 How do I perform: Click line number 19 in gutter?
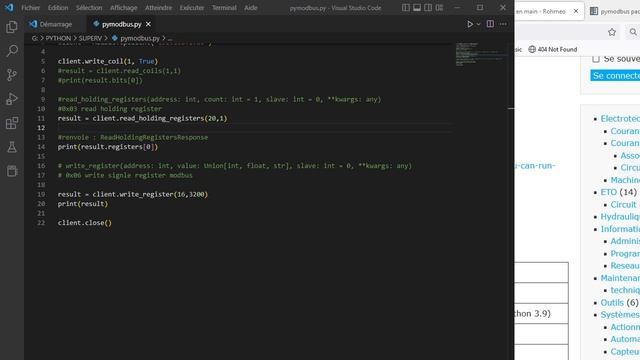tap(41, 194)
